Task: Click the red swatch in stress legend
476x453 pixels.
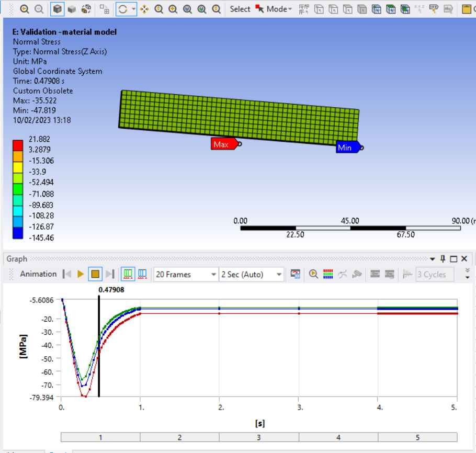Action: tap(18, 144)
